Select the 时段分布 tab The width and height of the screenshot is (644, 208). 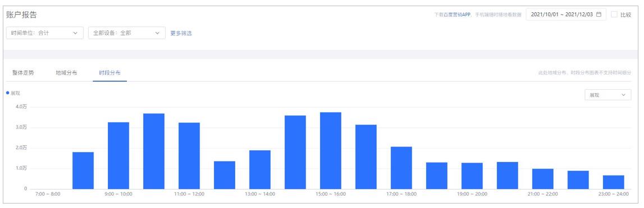tap(109, 73)
